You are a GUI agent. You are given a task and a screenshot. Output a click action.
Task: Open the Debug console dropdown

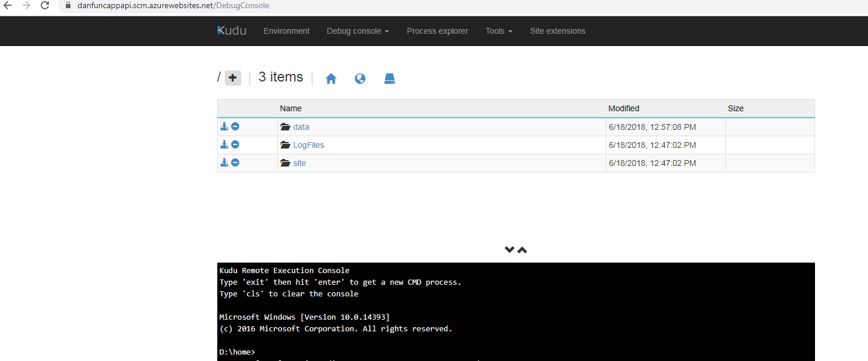point(358,31)
